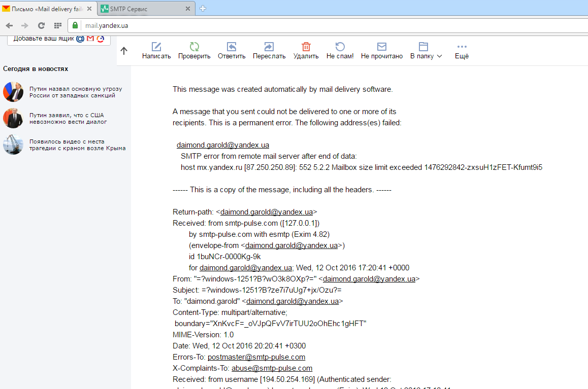Open the browser apps grid icon

click(x=58, y=25)
